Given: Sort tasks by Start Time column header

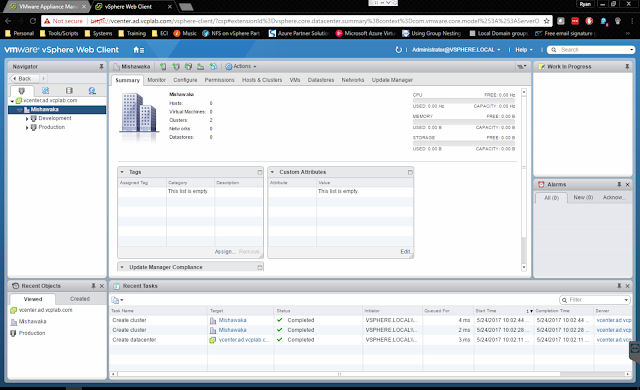Looking at the screenshot, I should pyautogui.click(x=504, y=311).
